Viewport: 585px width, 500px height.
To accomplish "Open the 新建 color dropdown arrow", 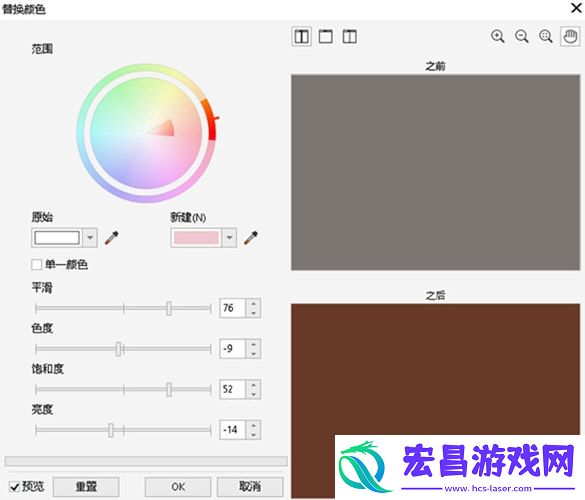I will 229,238.
